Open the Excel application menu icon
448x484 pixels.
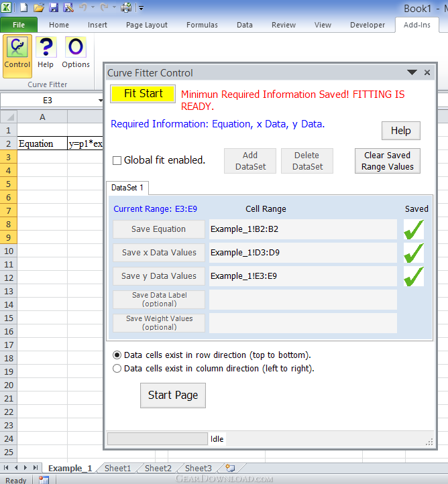pyautogui.click(x=6, y=7)
